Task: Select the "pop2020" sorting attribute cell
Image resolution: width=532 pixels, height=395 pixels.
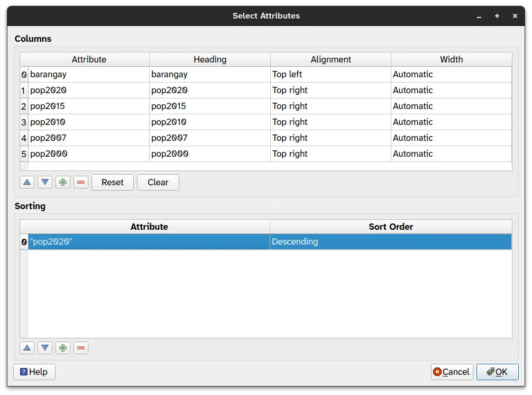Action: click(149, 242)
